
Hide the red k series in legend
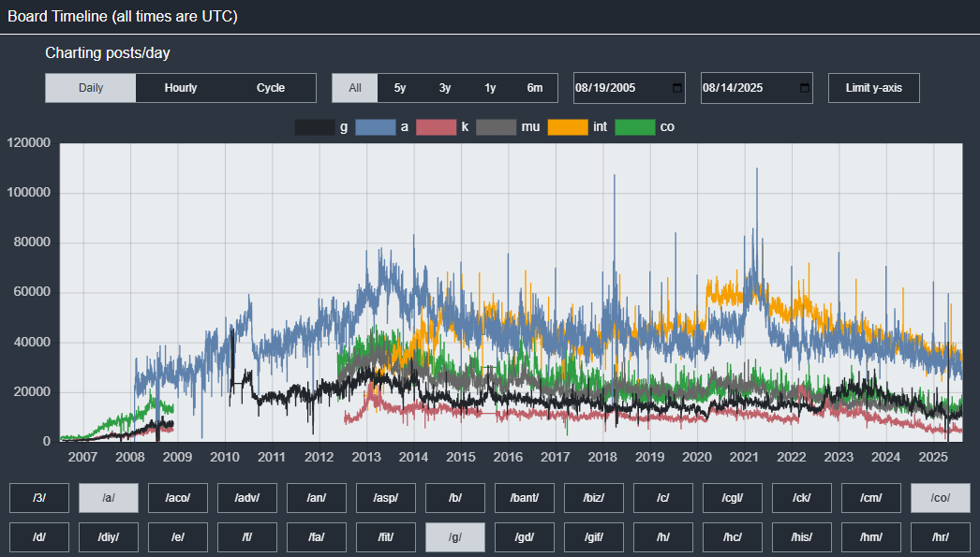pyautogui.click(x=436, y=126)
